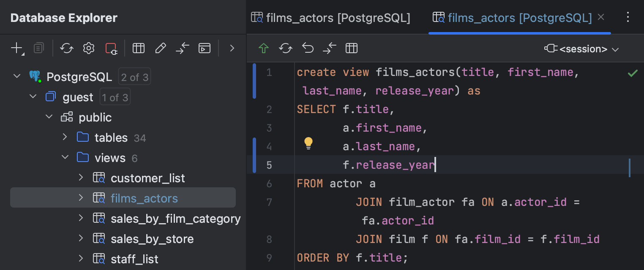
Task: Expand the tables folder
Action: [x=65, y=137]
